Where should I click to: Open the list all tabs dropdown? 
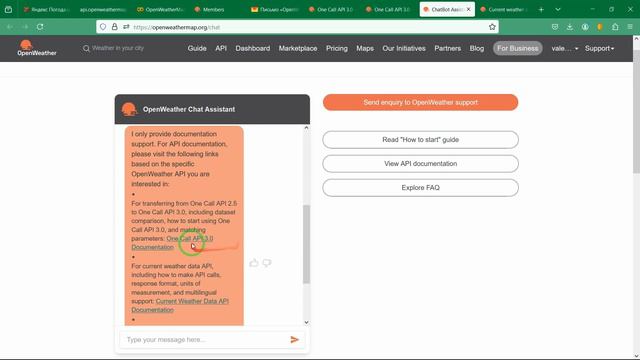point(558,9)
